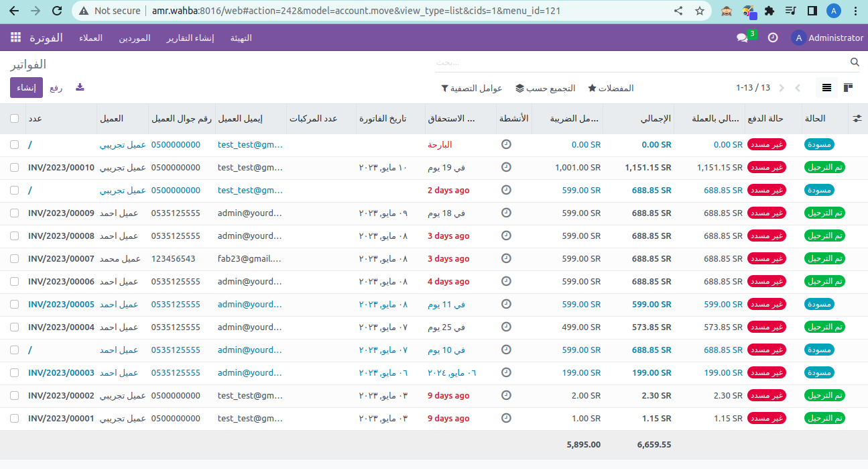Switch to list view icon
This screenshot has width=868, height=469.
[827, 88]
